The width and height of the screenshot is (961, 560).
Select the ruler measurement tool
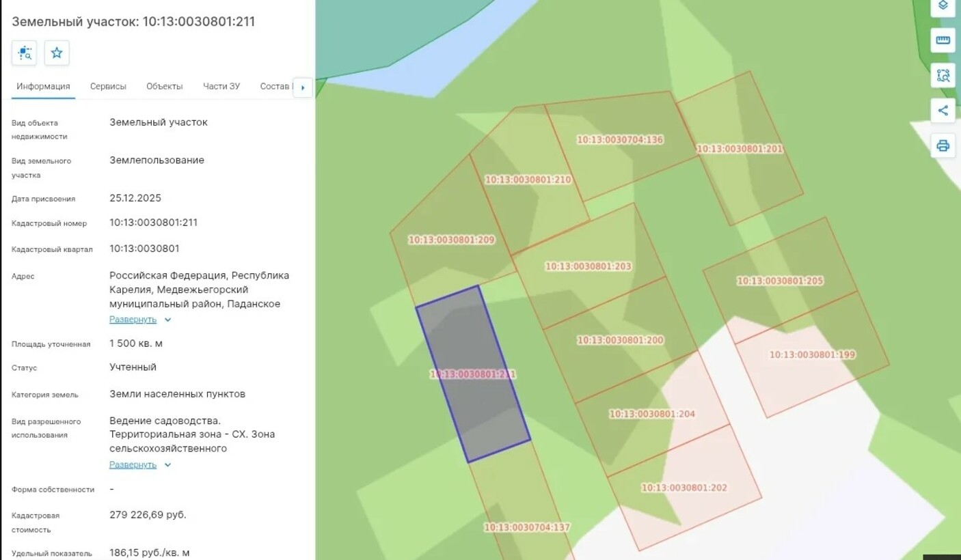(x=943, y=40)
